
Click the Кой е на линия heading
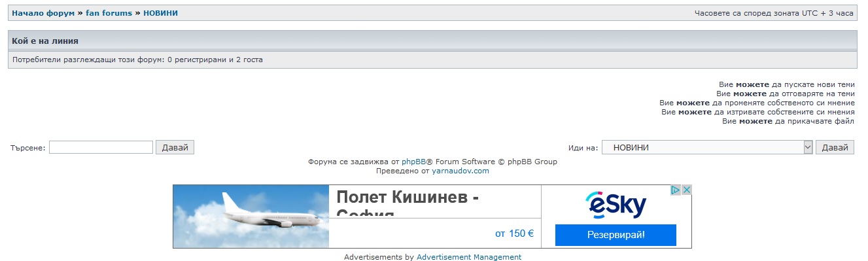tap(45, 41)
